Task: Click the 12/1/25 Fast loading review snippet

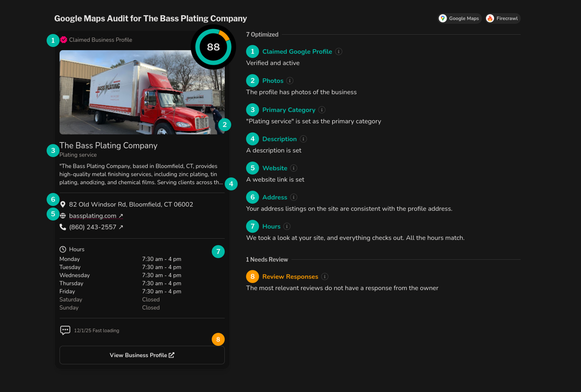Action: pyautogui.click(x=96, y=330)
